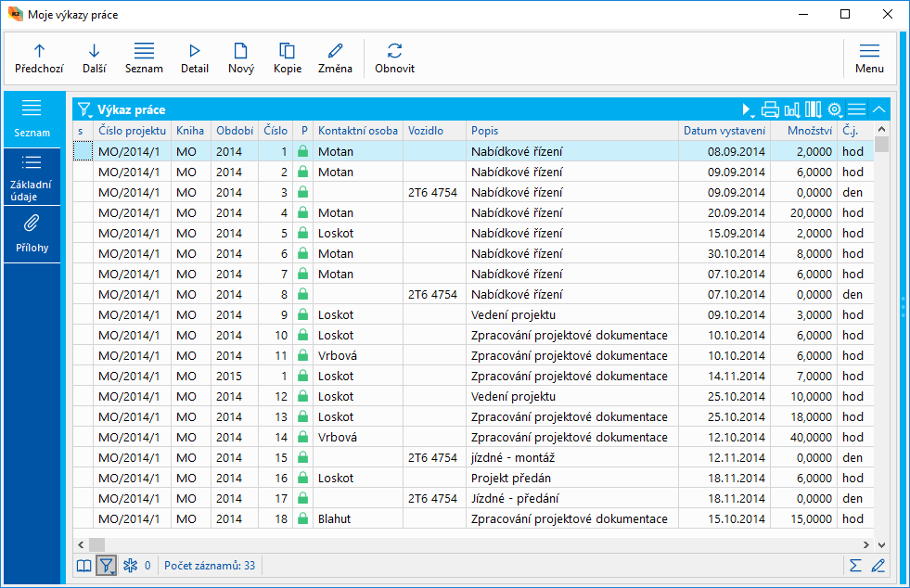Click the snowflake icon in status bar

coord(130,565)
